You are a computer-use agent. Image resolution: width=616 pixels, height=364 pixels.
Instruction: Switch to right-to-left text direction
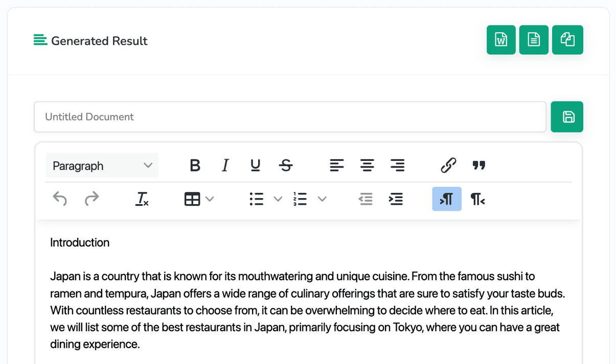(477, 199)
